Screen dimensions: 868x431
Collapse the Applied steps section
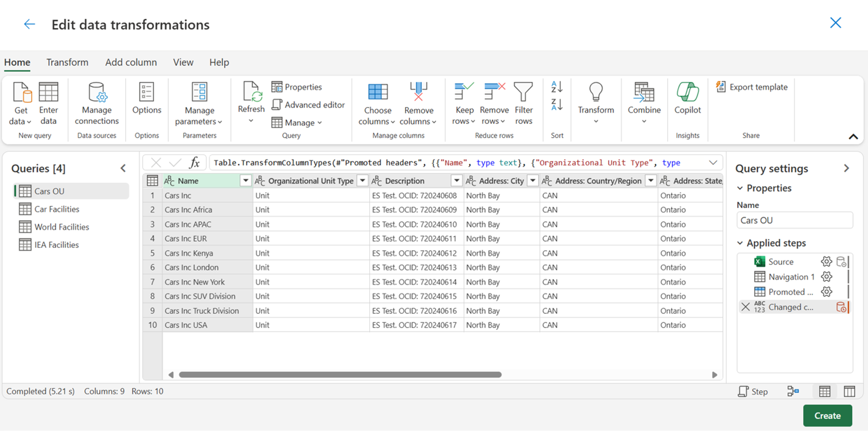(740, 243)
